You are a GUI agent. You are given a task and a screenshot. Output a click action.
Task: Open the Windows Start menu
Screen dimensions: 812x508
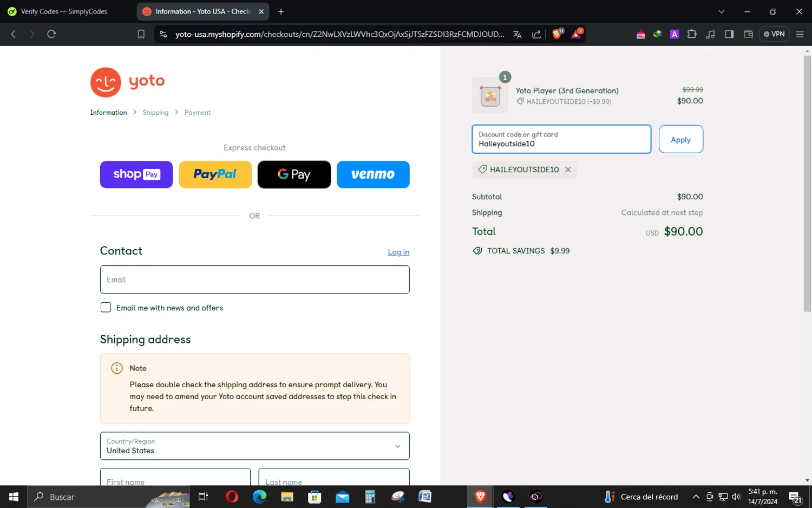point(14,497)
